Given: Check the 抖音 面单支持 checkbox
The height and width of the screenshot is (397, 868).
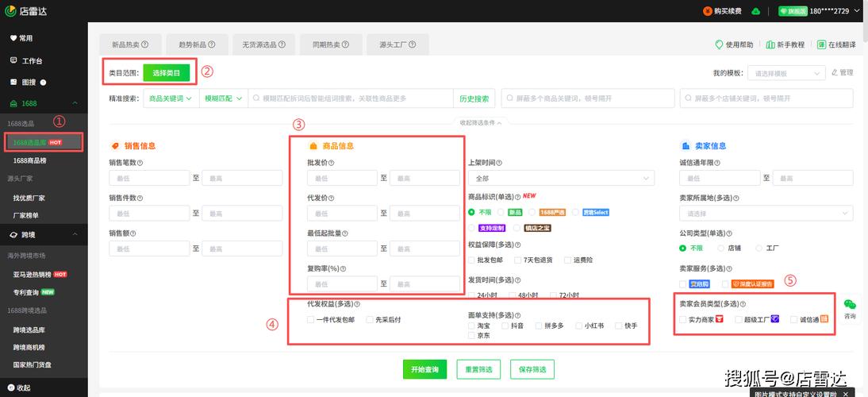Looking at the screenshot, I should [505, 326].
